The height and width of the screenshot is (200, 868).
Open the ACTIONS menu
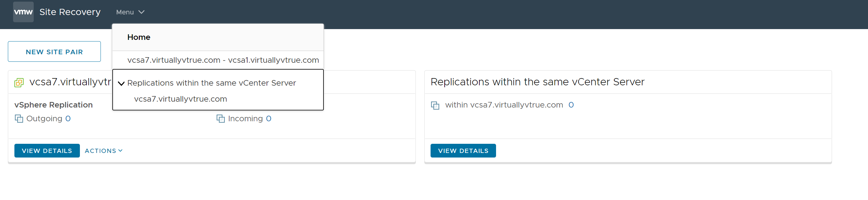101,151
